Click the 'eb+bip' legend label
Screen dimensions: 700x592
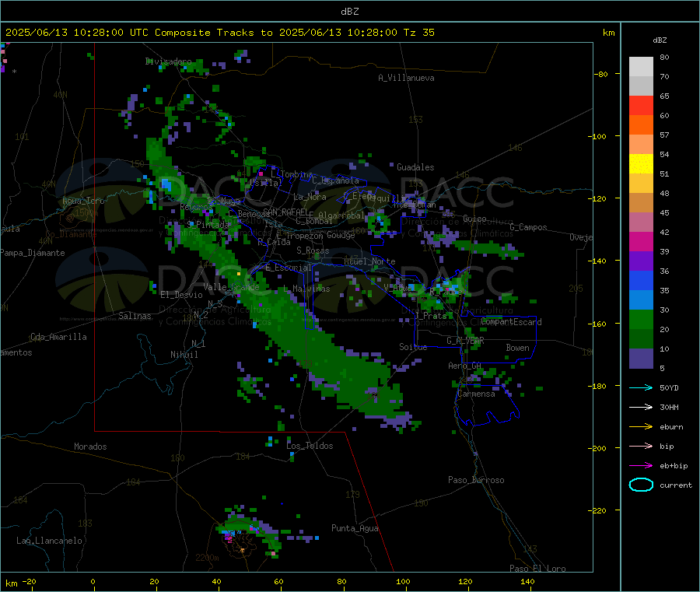pos(674,466)
